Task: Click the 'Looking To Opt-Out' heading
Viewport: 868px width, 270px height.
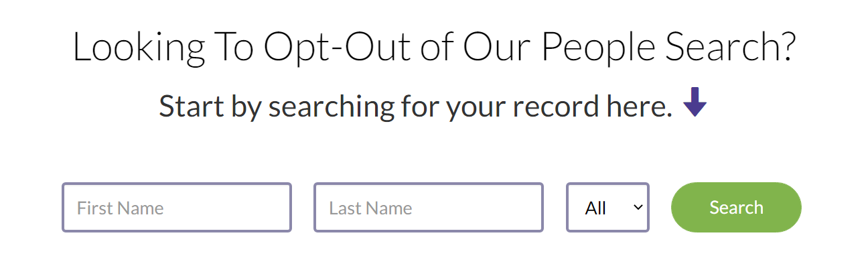Action: (433, 47)
